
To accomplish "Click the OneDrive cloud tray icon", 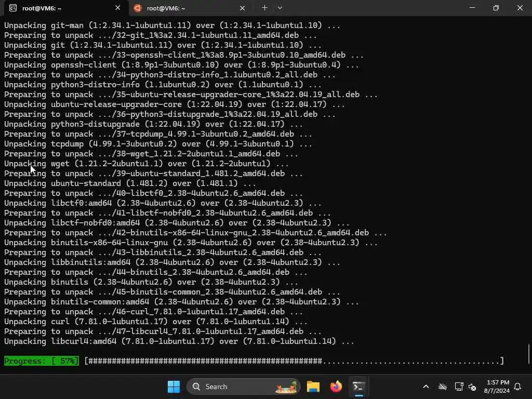I will point(443,387).
